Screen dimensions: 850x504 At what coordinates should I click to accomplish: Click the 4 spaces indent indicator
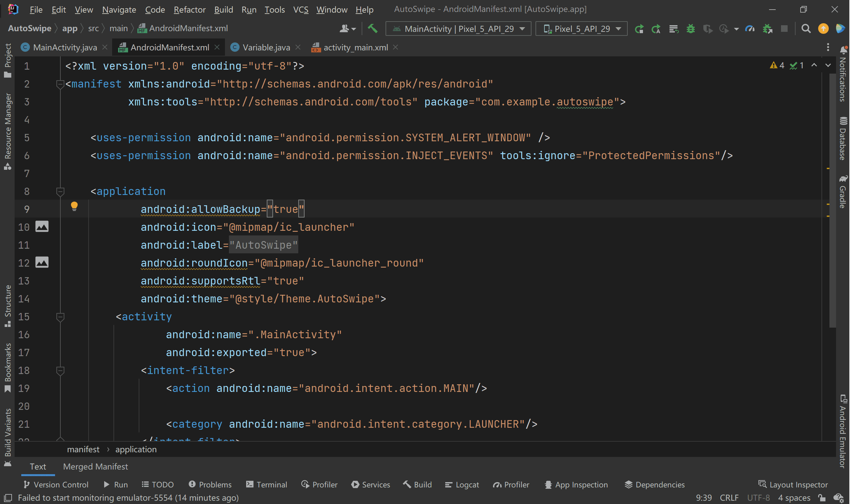click(794, 498)
